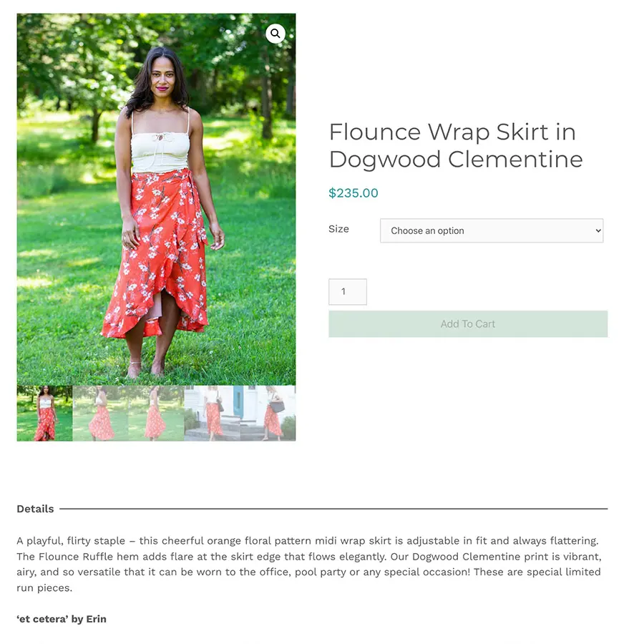Select the first thumbnail, front view on grass
This screenshot has height=644, width=644.
45,413
